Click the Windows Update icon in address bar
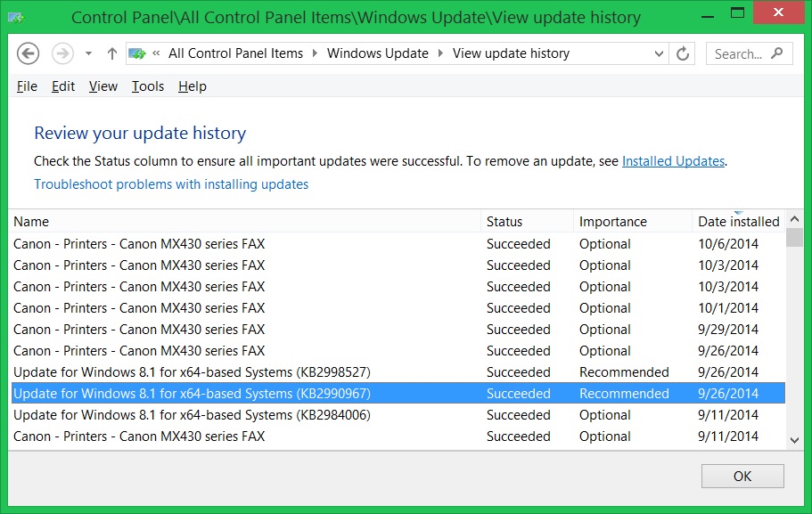The width and height of the screenshot is (812, 514). tap(137, 53)
